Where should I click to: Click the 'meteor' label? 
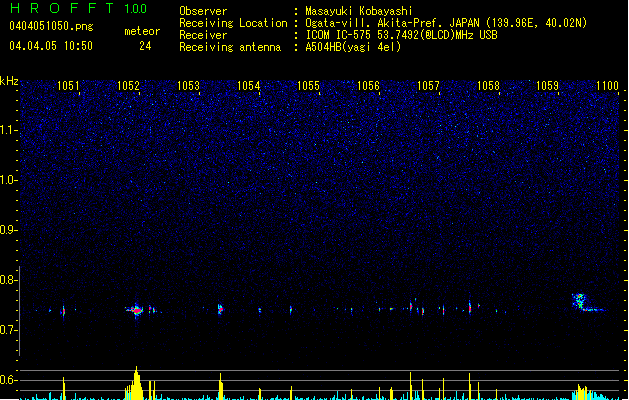point(142,31)
